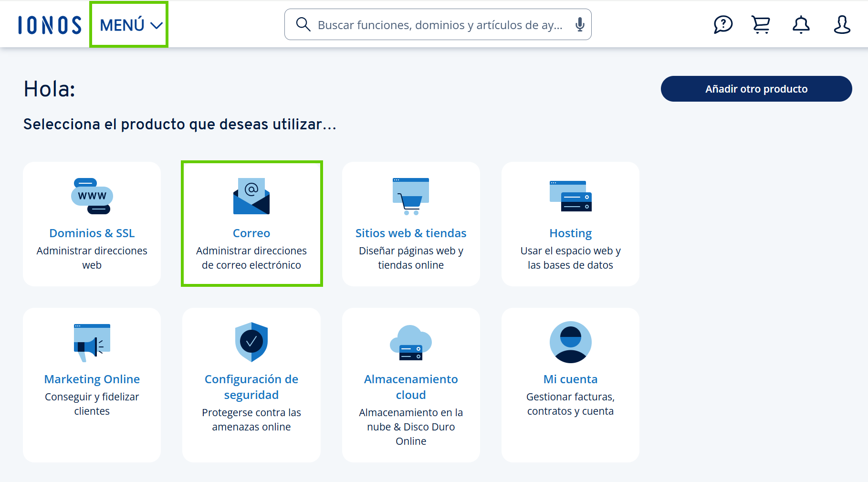Open the shopping cart icon
The image size is (868, 482).
pyautogui.click(x=761, y=24)
